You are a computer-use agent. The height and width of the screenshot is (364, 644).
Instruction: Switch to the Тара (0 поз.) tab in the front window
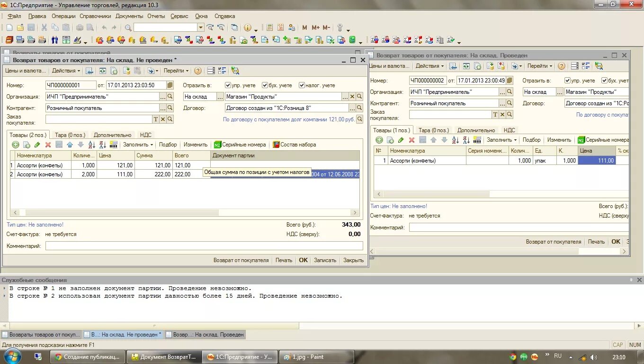(x=70, y=135)
